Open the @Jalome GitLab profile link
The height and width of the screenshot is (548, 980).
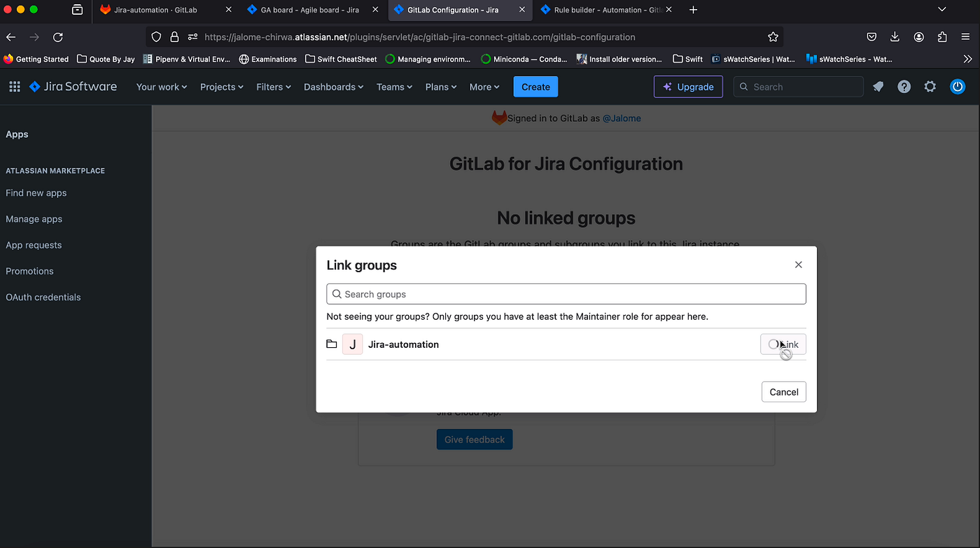pyautogui.click(x=622, y=118)
